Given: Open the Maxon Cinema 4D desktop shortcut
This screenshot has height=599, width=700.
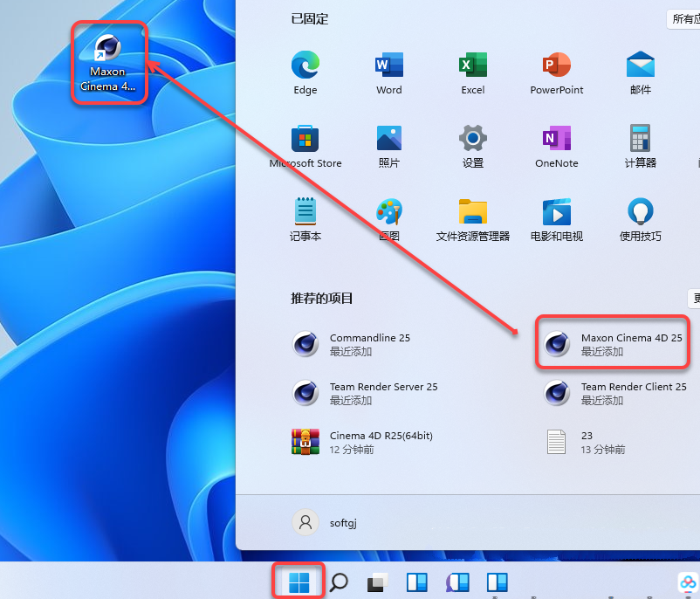Looking at the screenshot, I should tap(108, 63).
